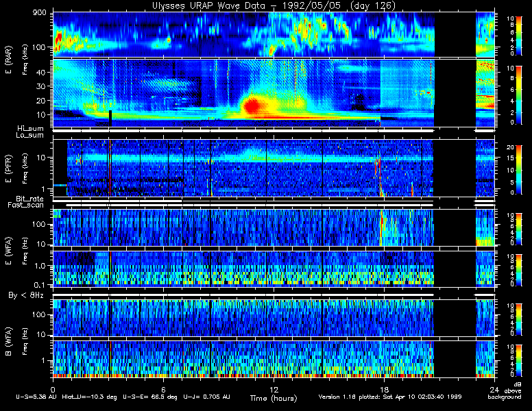Select the 'E (RAR)' axis label
Screen dimensions: 532x411
coord(8,60)
